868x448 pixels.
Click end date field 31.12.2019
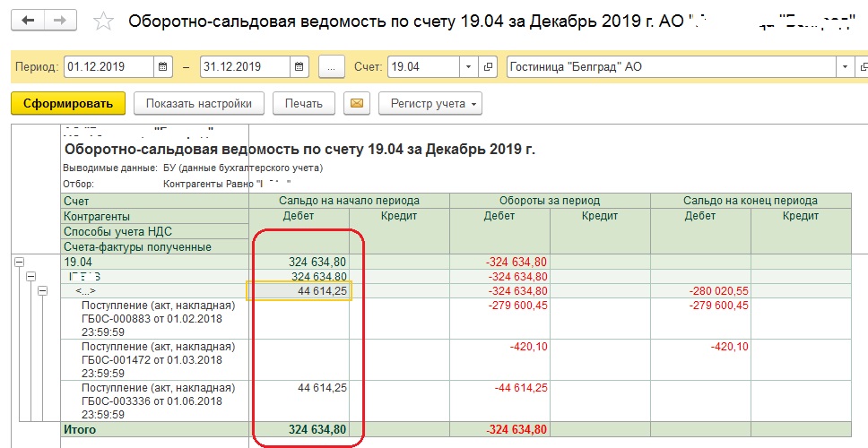pyautogui.click(x=245, y=67)
